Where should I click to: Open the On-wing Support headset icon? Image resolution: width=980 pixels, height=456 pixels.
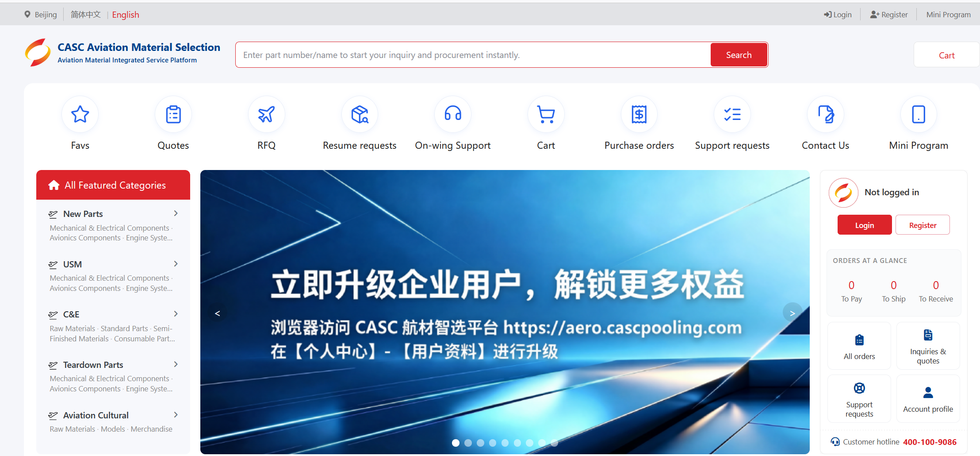[x=453, y=114]
